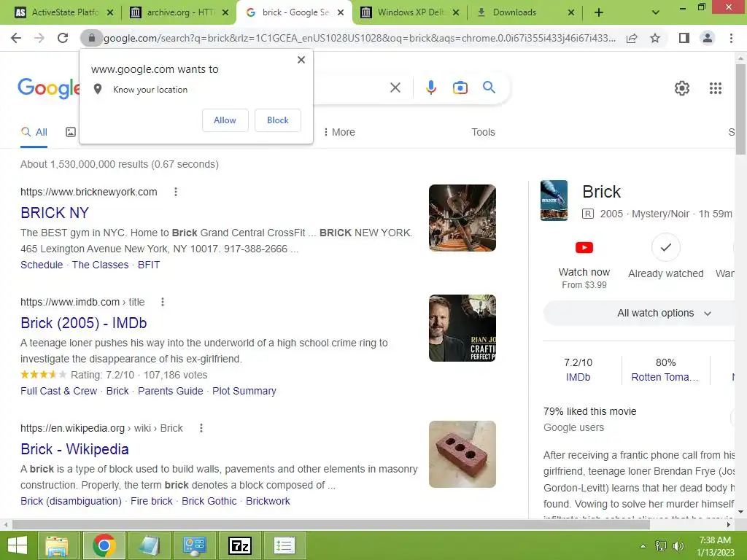Viewport: 747px width, 560px height.
Task: Open 7-Zip from the taskbar
Action: pyautogui.click(x=239, y=545)
